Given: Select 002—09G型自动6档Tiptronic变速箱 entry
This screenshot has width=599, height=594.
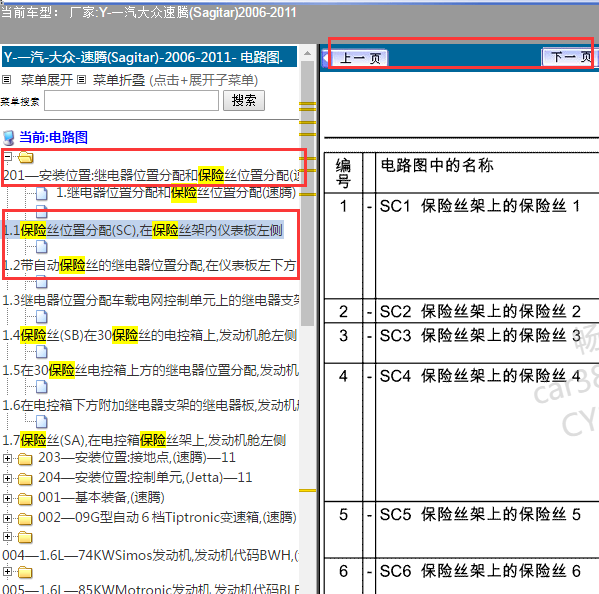Looking at the screenshot, I should (167, 518).
